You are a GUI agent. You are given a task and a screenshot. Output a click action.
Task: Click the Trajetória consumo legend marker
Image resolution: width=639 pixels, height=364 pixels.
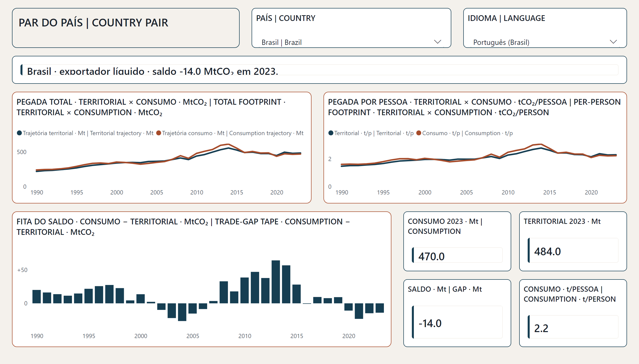[x=159, y=133]
